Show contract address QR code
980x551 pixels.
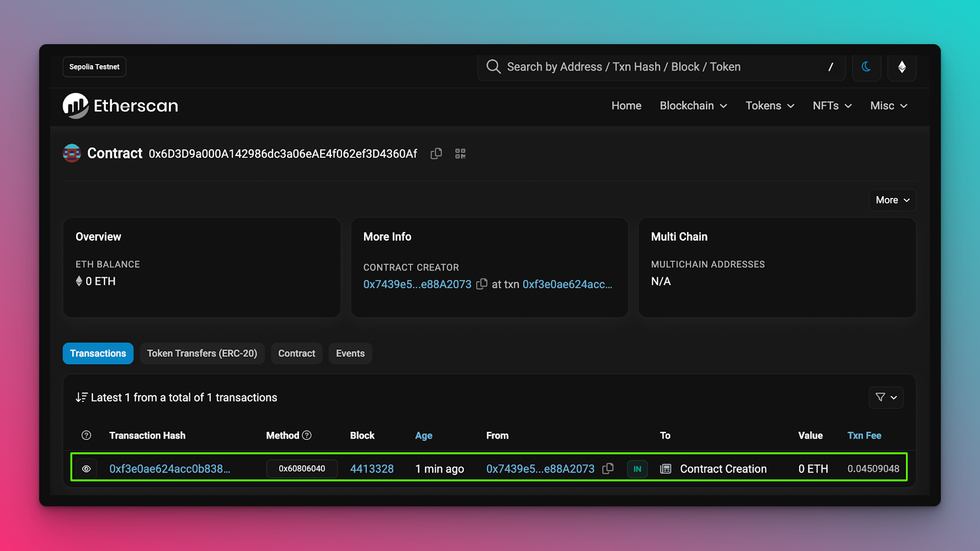pos(460,153)
